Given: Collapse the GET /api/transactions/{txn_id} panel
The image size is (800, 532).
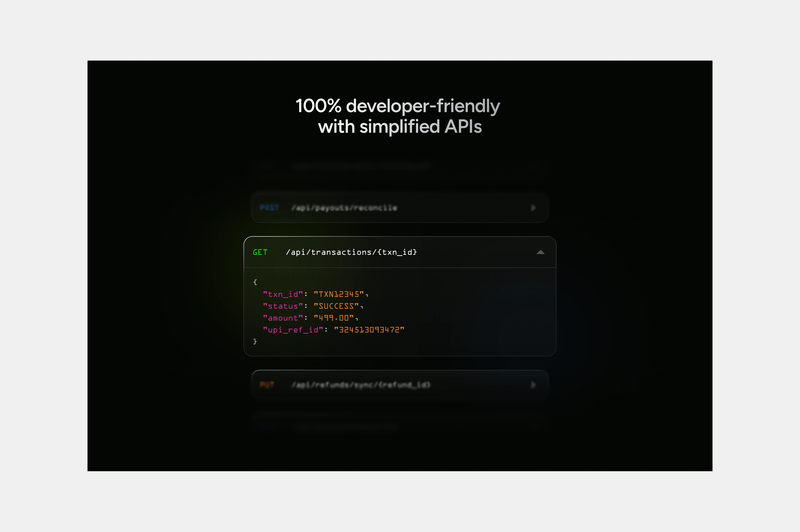Looking at the screenshot, I should (541, 252).
